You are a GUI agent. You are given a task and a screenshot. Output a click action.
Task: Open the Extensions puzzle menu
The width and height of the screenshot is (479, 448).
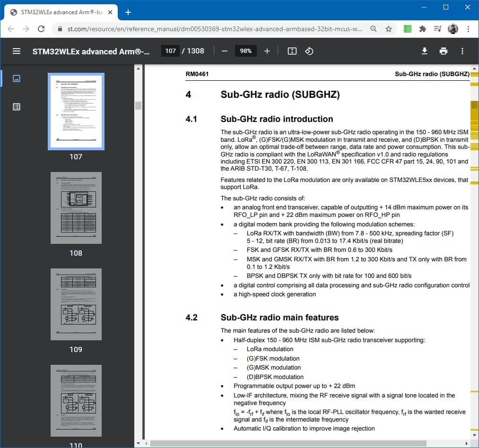tap(422, 29)
